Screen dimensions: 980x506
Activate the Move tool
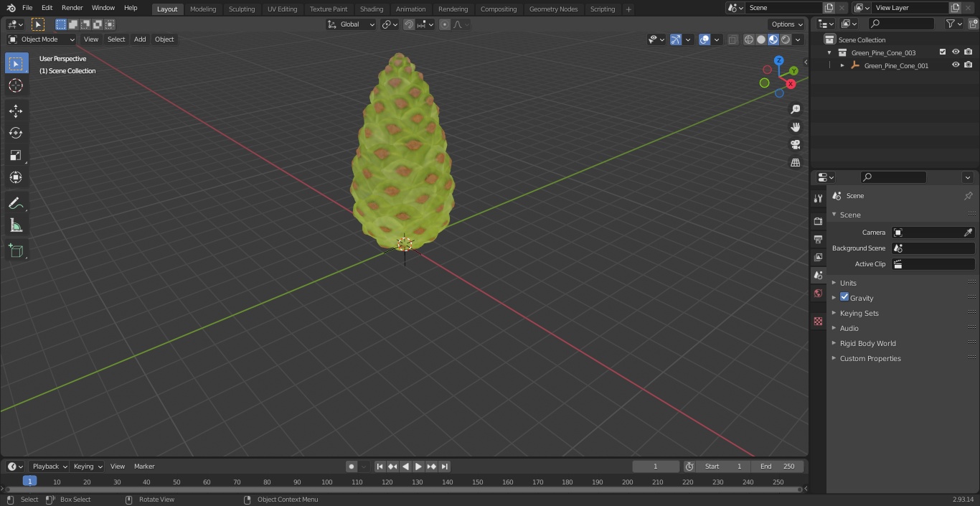pyautogui.click(x=16, y=111)
